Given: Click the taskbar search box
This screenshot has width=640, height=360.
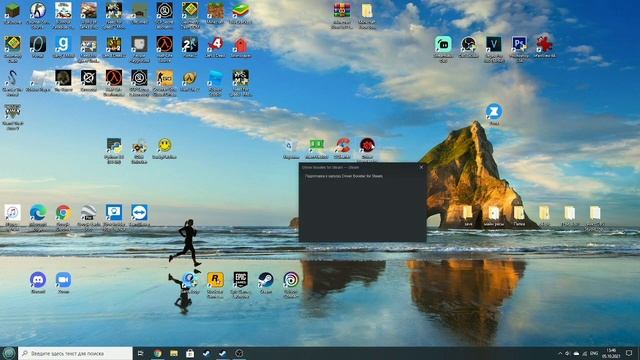Looking at the screenshot, I should click(75, 353).
